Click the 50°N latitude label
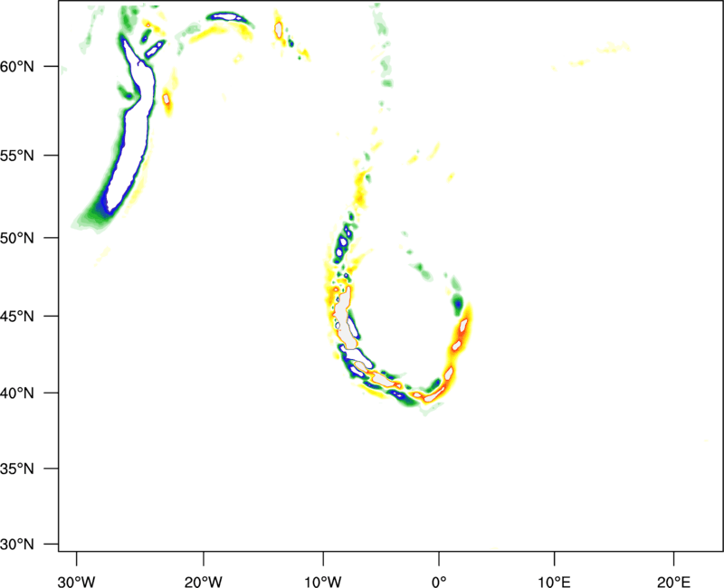The height and width of the screenshot is (588, 724). point(17,238)
